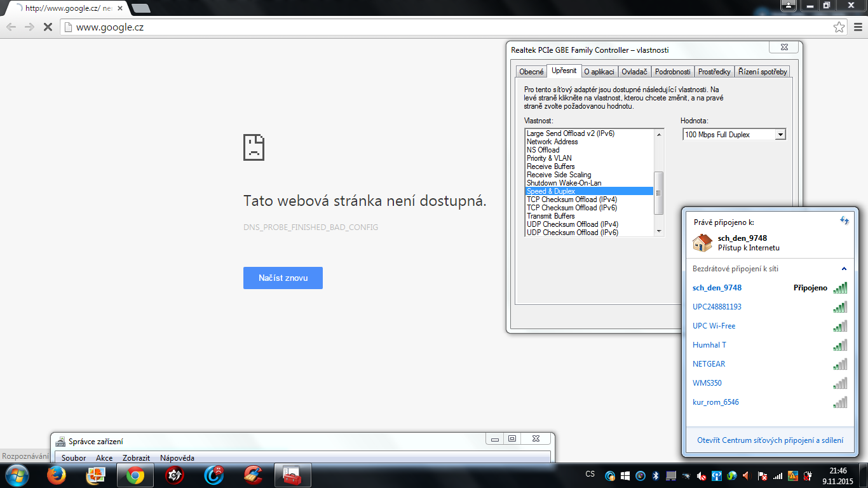The width and height of the screenshot is (868, 488).
Task: Click the Chrome user profile icon
Action: coord(789,5)
